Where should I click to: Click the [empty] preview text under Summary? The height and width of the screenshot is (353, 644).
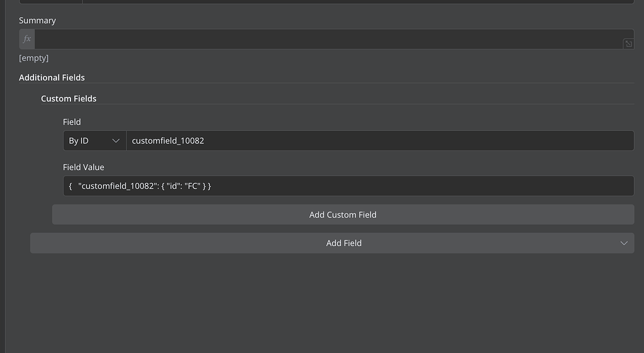tap(34, 58)
